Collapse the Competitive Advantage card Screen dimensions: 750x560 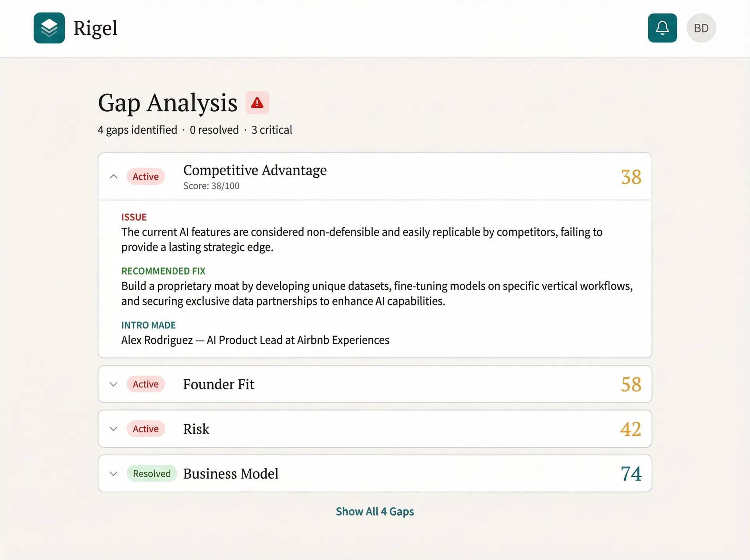coord(114,176)
